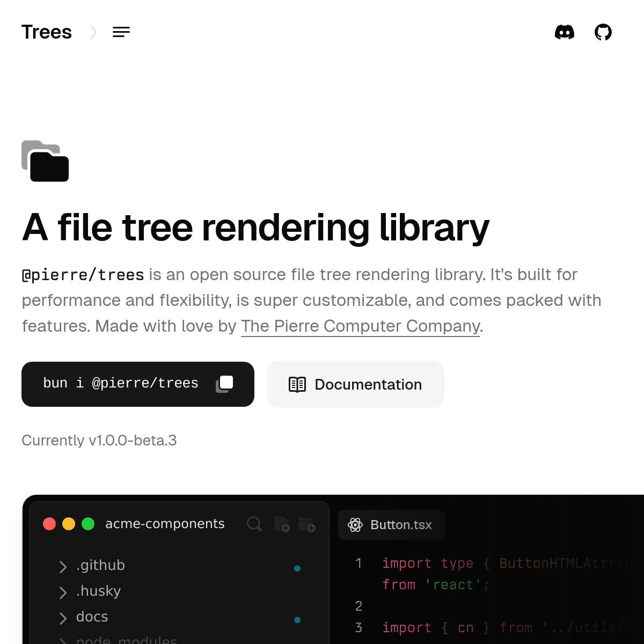
Task: Click the Trees logo text
Action: (47, 32)
